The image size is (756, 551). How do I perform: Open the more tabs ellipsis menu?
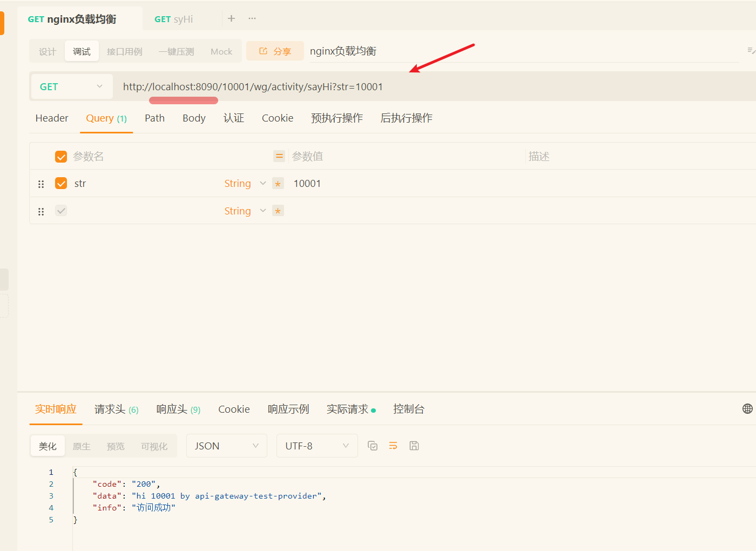pos(252,18)
